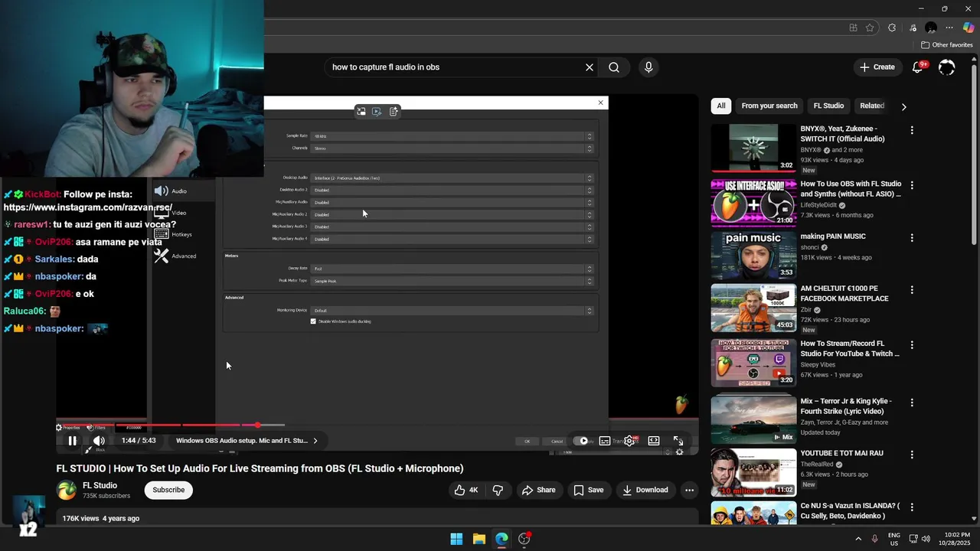The height and width of the screenshot is (551, 980).
Task: Add this page to favorites with the star
Action: pos(870,28)
